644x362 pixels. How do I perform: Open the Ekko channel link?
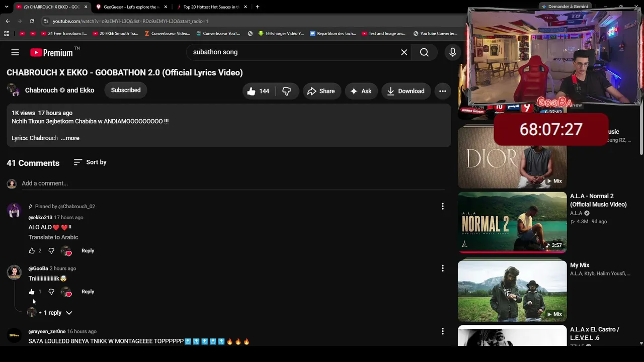(x=87, y=90)
